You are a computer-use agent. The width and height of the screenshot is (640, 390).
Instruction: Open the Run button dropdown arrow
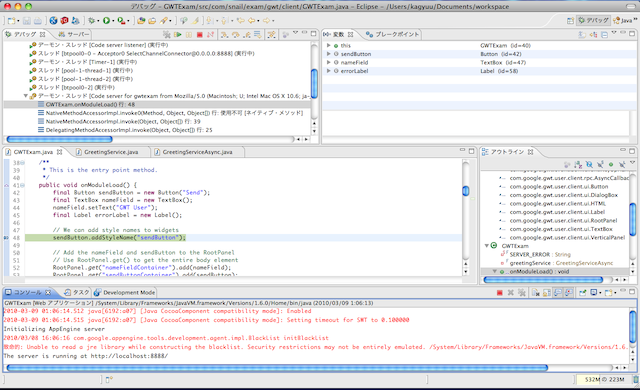pos(113,21)
